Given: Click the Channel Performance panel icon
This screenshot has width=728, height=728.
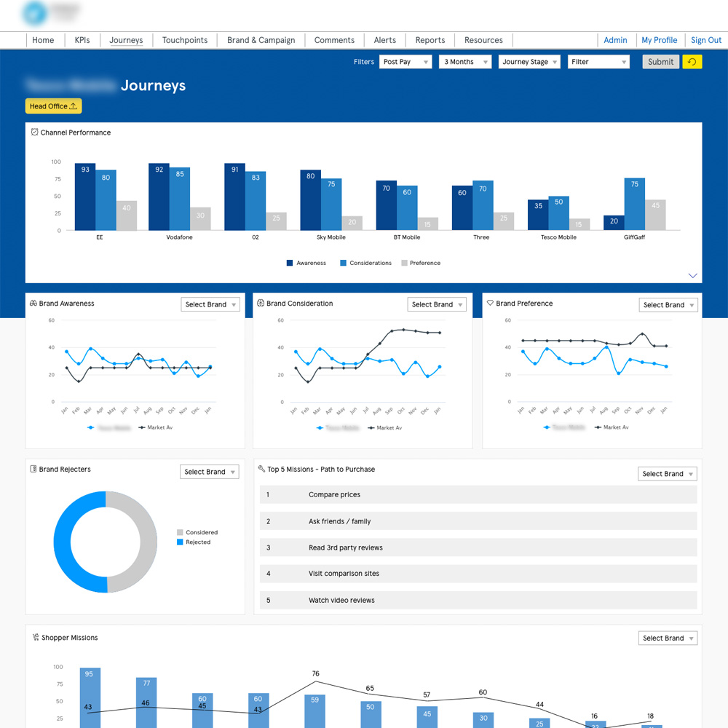Looking at the screenshot, I should 34,132.
